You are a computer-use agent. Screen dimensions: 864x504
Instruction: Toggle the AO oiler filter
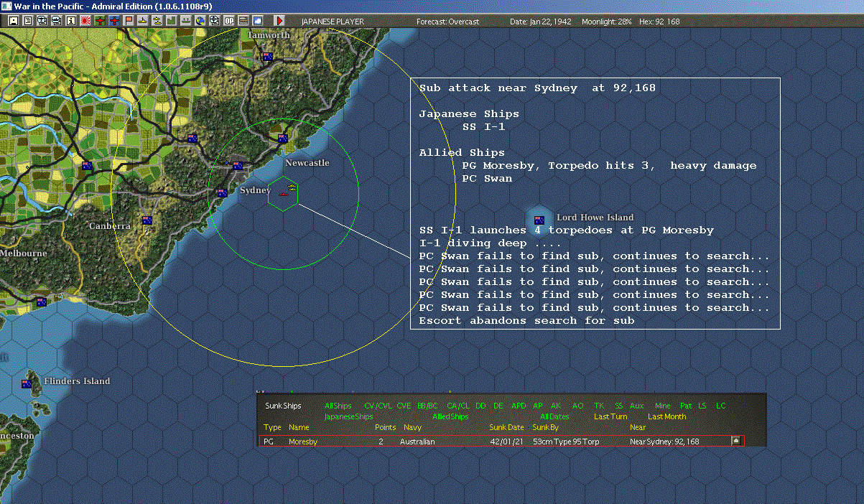click(578, 406)
